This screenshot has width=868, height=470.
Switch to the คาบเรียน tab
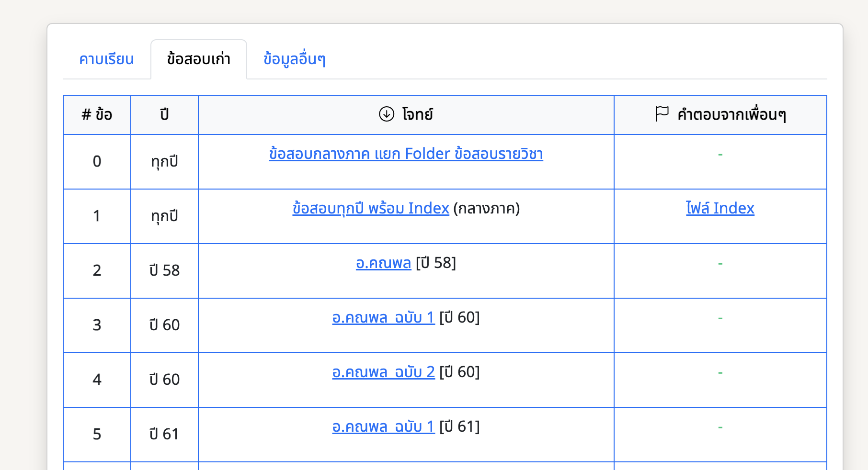point(106,59)
